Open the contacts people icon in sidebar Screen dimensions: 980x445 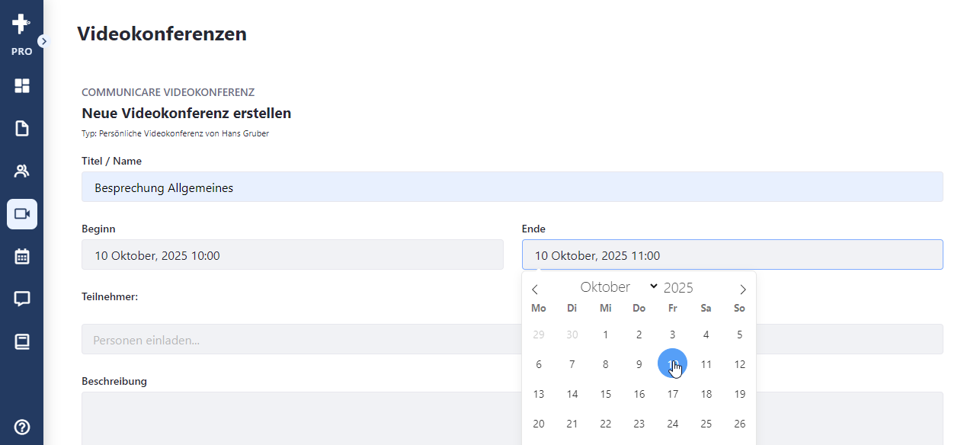point(22,171)
